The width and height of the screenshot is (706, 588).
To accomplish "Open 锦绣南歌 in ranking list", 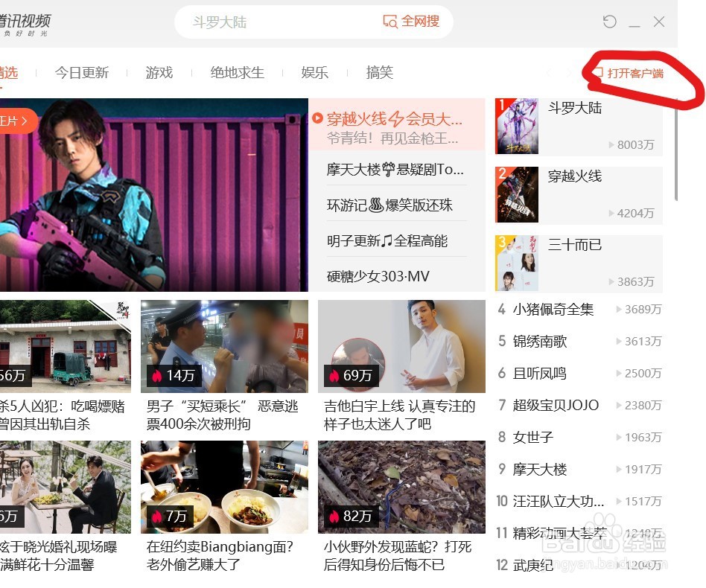I will [x=539, y=342].
